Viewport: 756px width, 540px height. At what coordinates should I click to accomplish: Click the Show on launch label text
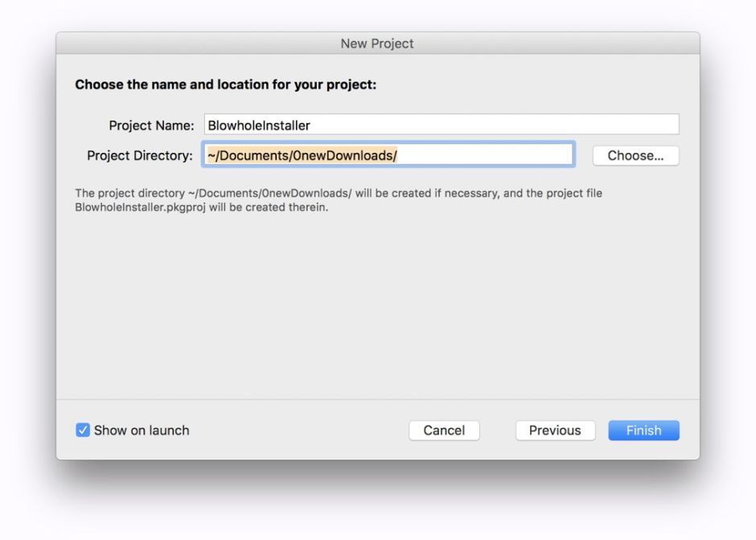point(141,430)
